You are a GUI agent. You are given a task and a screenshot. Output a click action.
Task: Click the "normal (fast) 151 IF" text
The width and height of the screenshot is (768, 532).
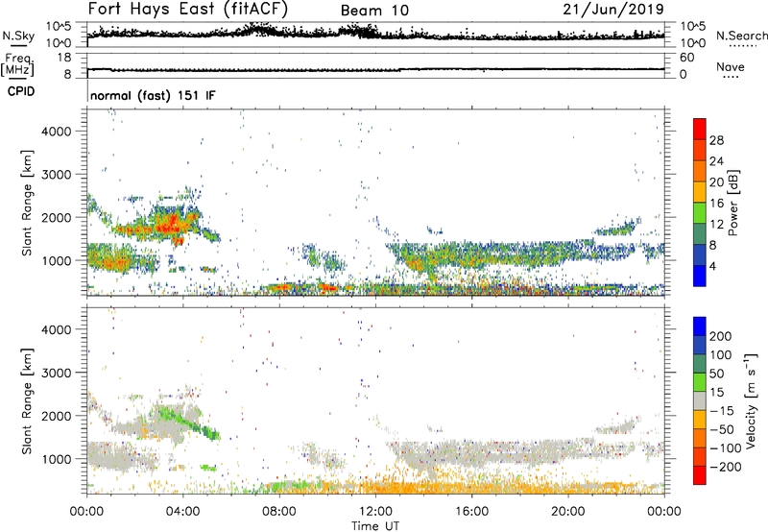(x=153, y=96)
